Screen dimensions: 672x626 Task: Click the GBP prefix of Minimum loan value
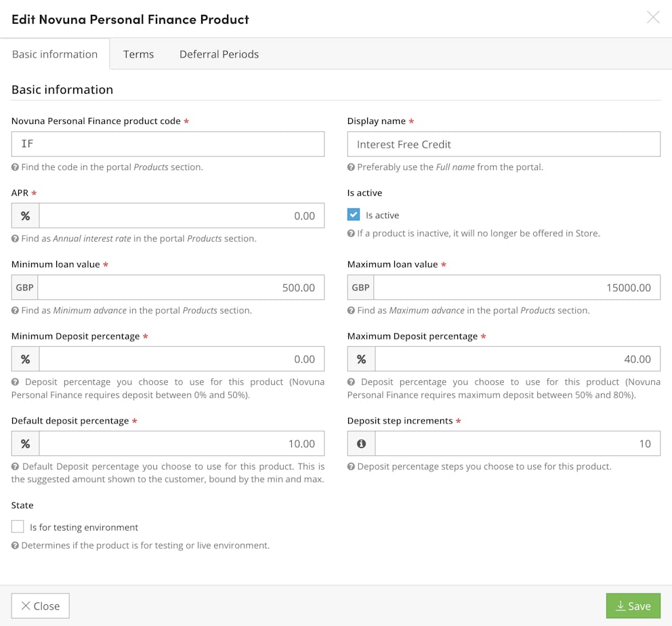25,287
